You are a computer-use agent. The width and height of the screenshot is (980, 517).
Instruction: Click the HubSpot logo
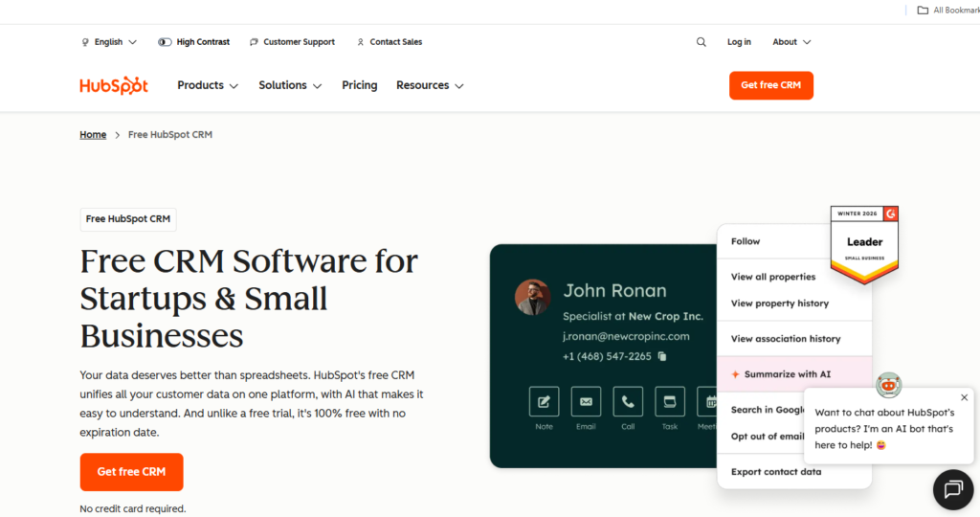(x=114, y=85)
